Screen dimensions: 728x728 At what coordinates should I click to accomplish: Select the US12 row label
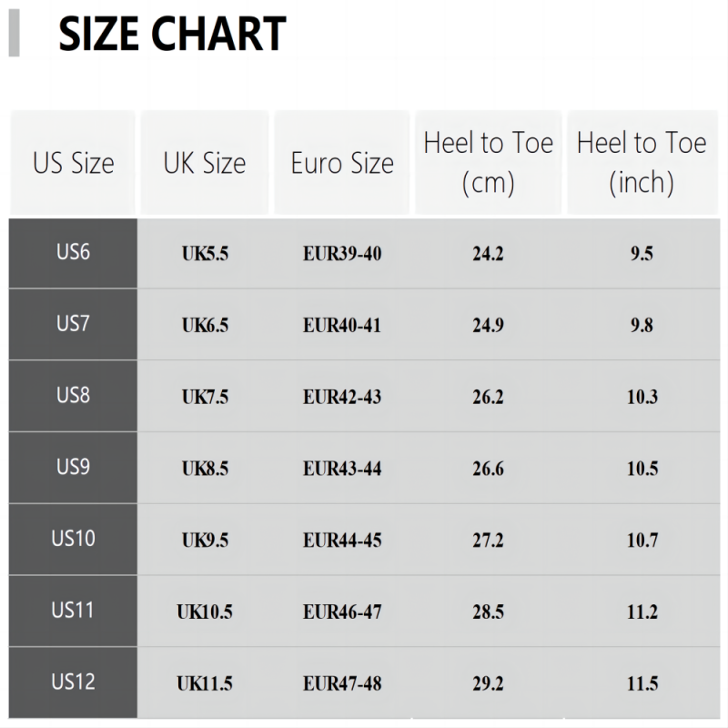point(74,682)
